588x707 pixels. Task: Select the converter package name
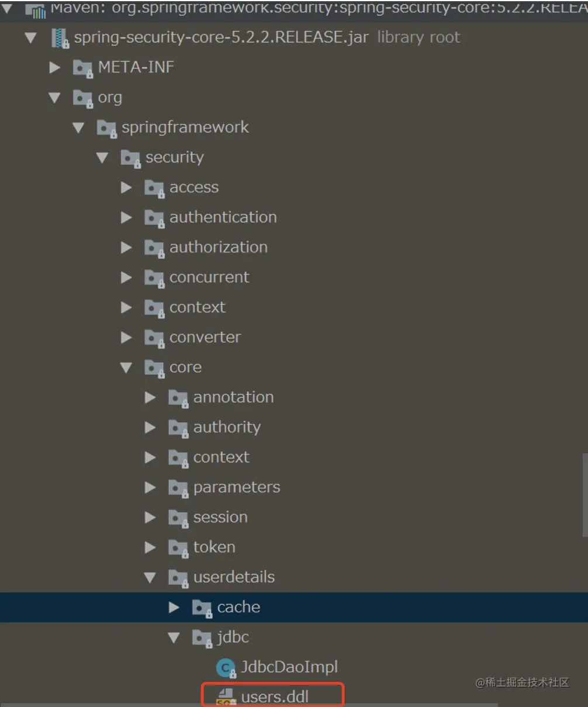pyautogui.click(x=205, y=337)
